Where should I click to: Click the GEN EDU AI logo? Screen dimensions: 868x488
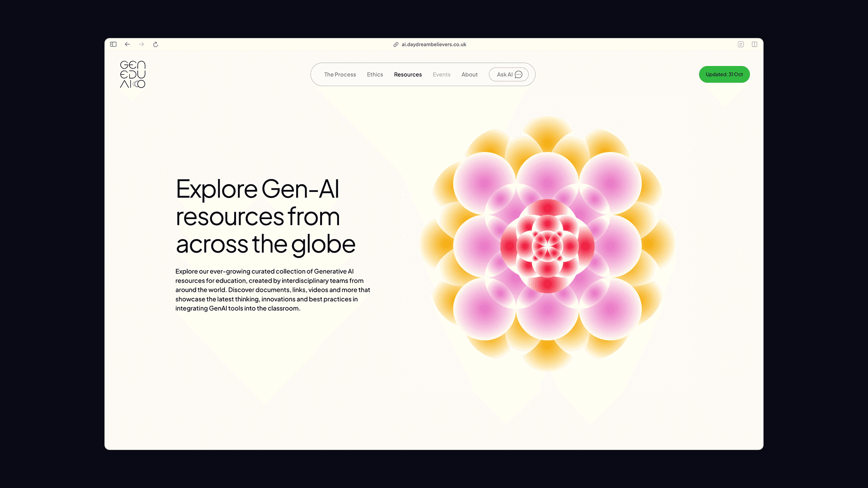pyautogui.click(x=132, y=74)
